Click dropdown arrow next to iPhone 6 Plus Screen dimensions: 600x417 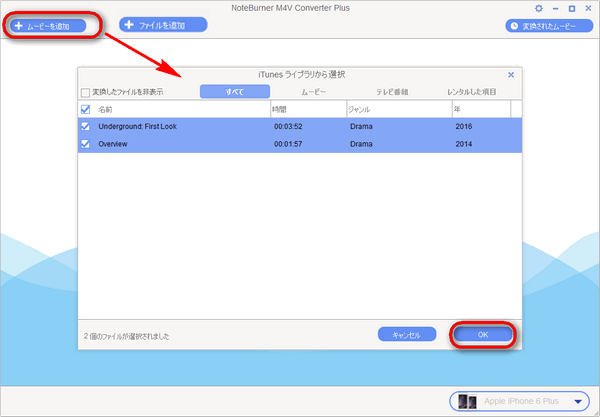click(578, 402)
